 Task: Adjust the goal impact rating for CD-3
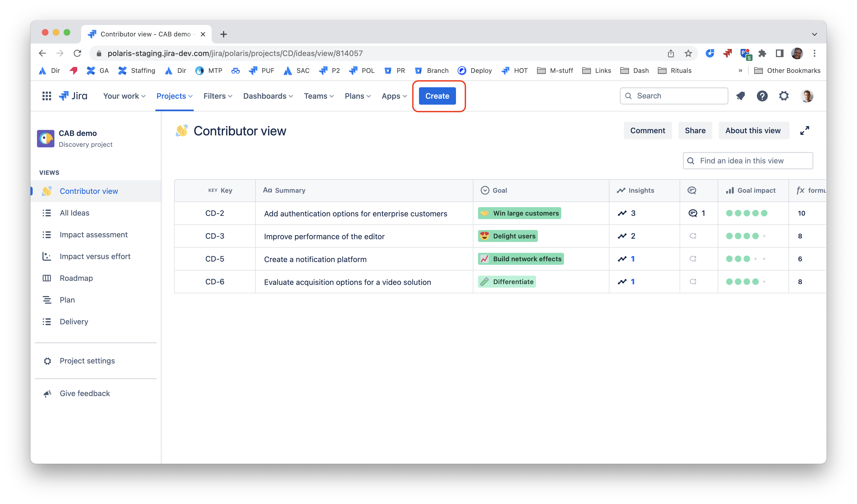[745, 236]
